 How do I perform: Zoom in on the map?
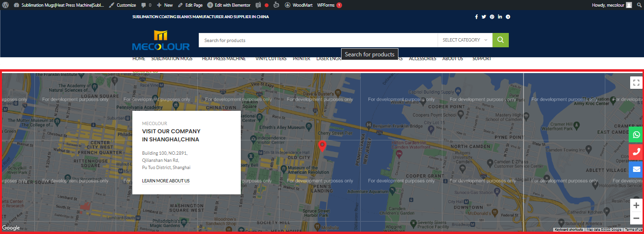(636, 205)
